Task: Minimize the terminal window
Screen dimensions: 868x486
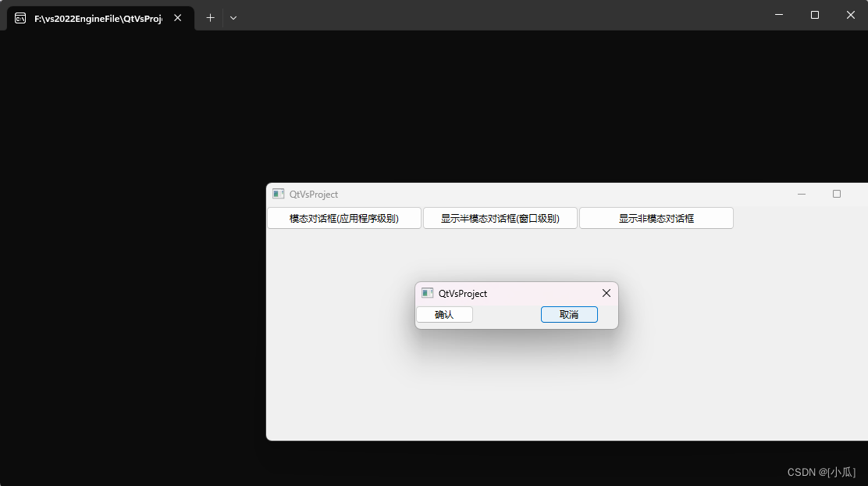Action: point(779,15)
